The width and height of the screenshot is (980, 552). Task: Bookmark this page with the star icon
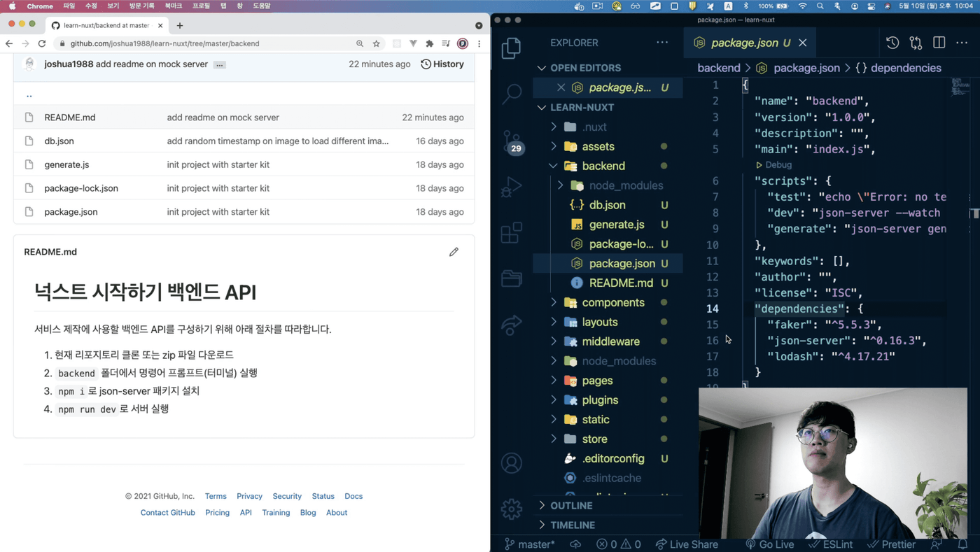pyautogui.click(x=377, y=43)
